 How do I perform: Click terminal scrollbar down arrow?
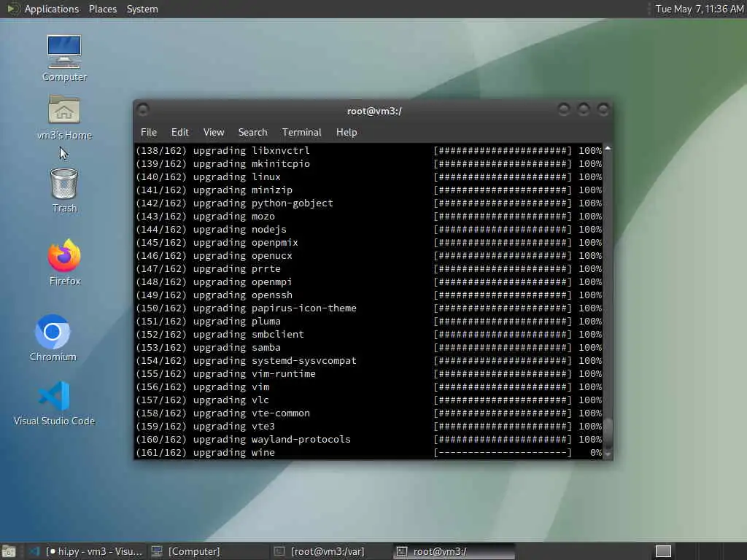[608, 454]
